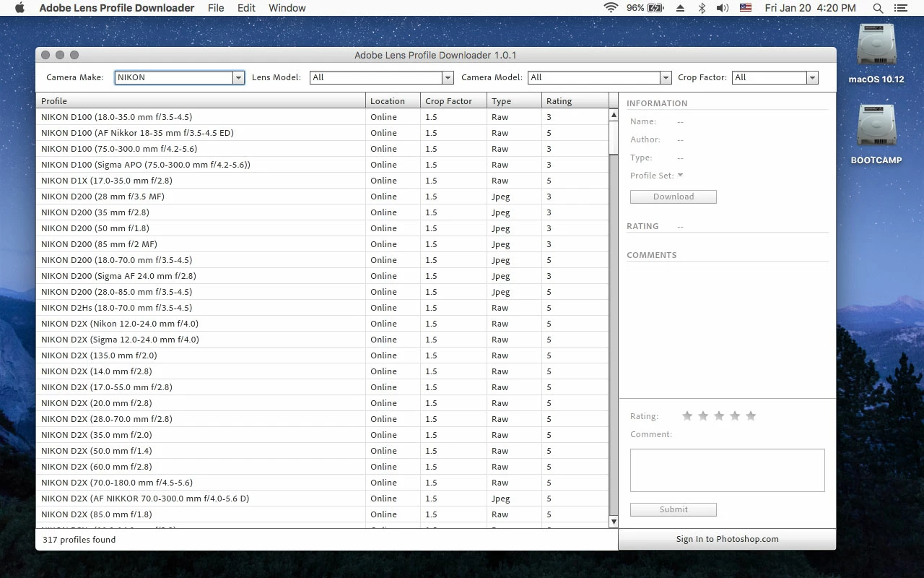Select NIKON D2X (85.0 mm f/1.8) profile

coord(322,514)
